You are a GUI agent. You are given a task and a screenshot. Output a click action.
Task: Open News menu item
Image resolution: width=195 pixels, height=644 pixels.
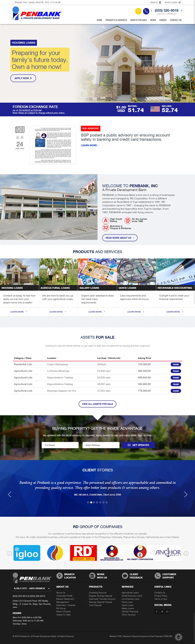[x=153, y=20]
